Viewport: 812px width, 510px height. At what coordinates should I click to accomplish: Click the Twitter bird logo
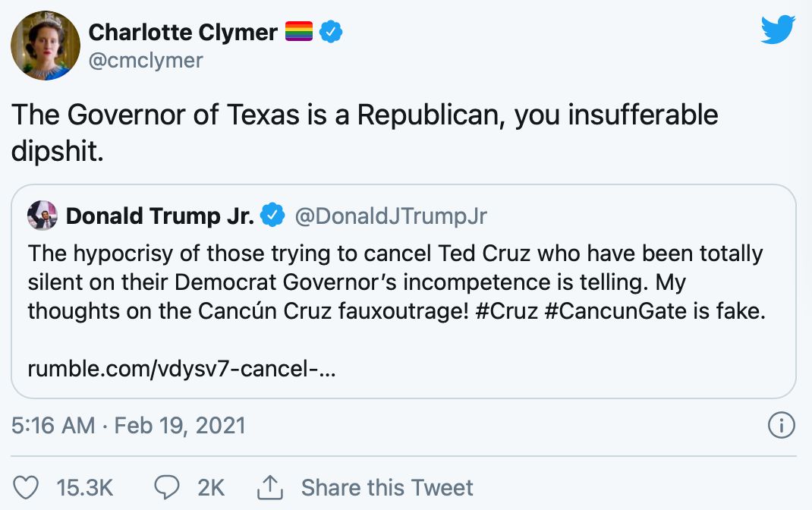pyautogui.click(x=778, y=30)
